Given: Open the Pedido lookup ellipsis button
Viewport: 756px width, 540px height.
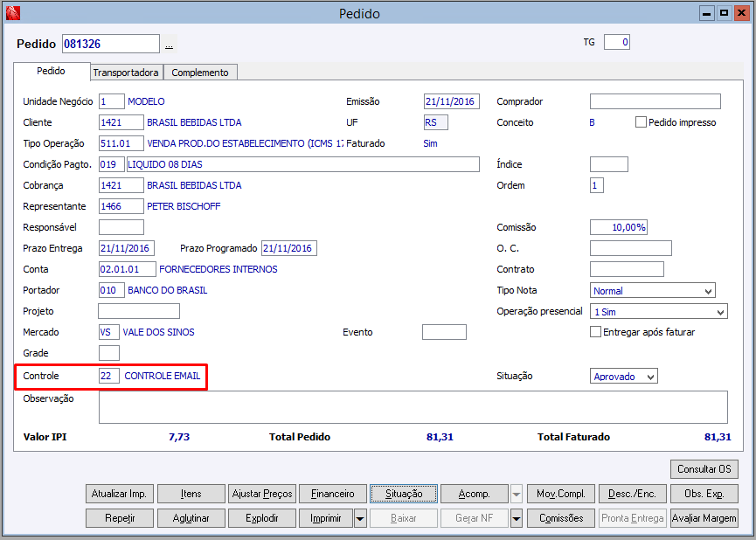Looking at the screenshot, I should (170, 45).
